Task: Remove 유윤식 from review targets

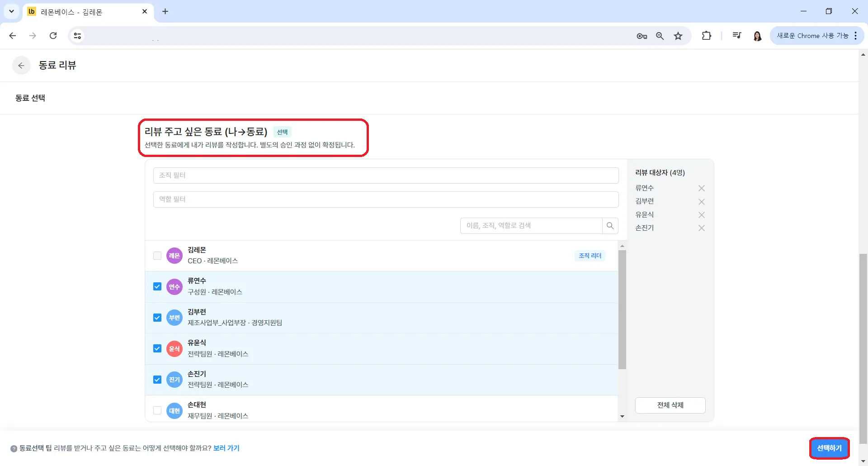Action: pyautogui.click(x=702, y=215)
